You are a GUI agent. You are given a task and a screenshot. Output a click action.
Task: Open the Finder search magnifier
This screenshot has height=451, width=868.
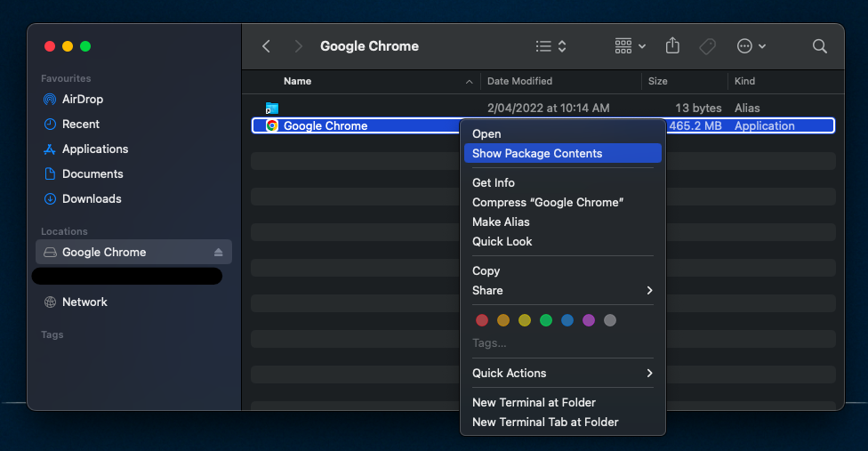point(820,46)
